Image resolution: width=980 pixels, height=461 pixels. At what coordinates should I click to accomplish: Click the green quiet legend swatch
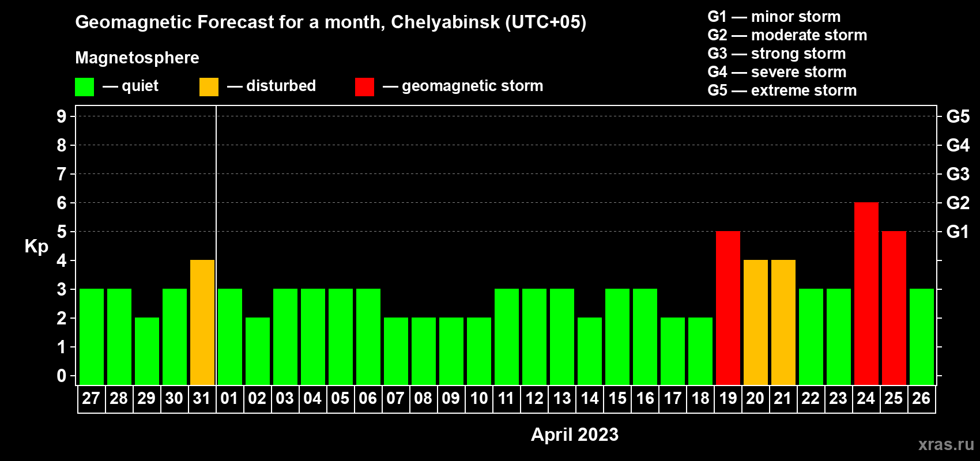coord(84,87)
